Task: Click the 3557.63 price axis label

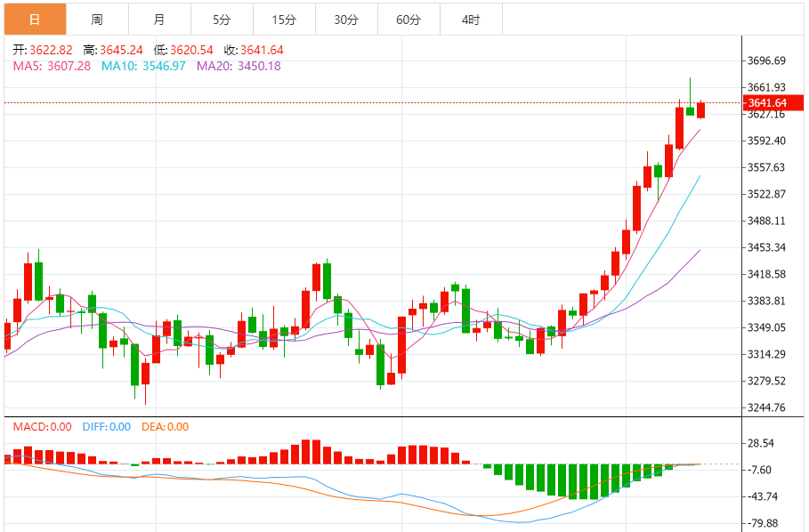Action: click(766, 167)
